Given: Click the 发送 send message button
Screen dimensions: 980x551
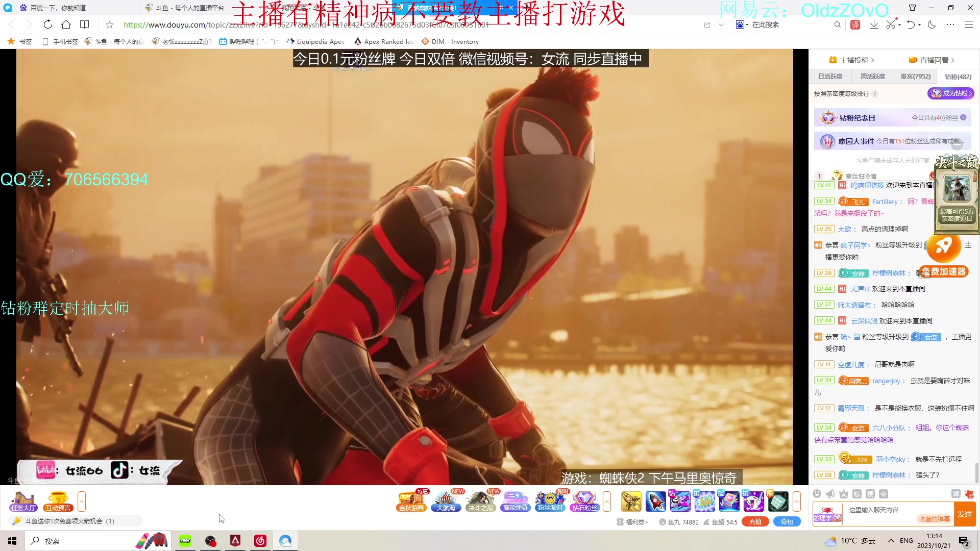Looking at the screenshot, I should click(x=965, y=514).
